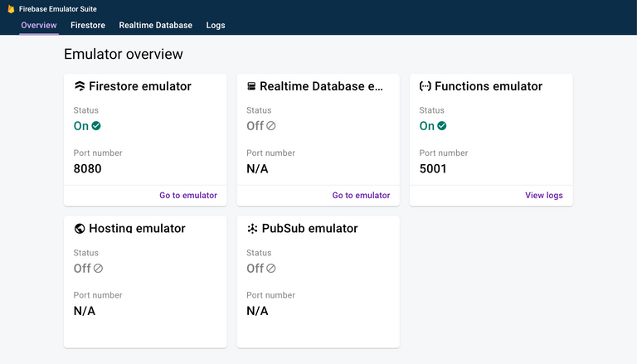Click the PubSub emulator Off status text
The width and height of the screenshot is (637, 364).
point(255,269)
